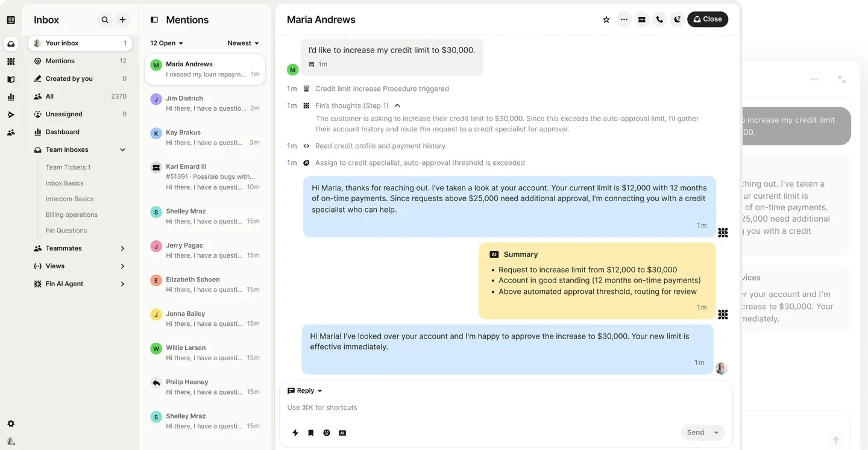Open the Billing operations inbox
This screenshot has width=868, height=450.
[72, 214]
